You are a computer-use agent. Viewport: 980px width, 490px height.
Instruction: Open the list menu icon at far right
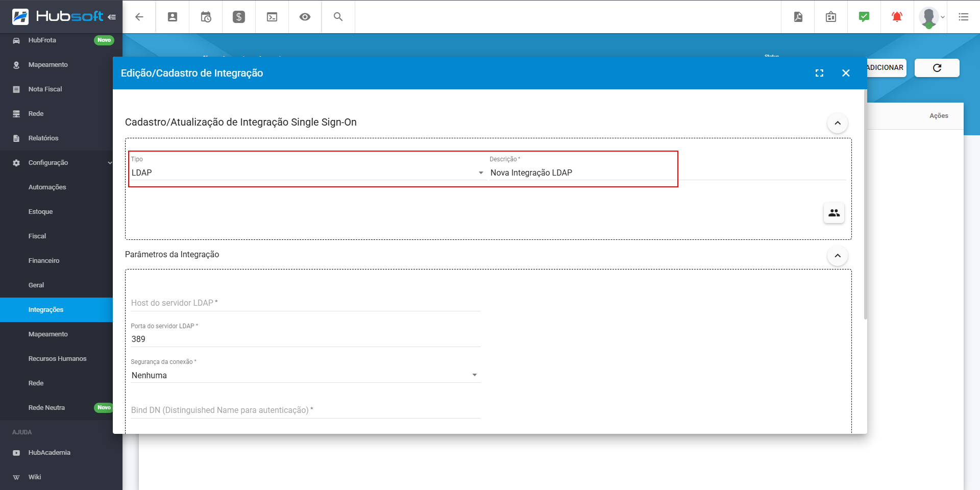pos(964,17)
